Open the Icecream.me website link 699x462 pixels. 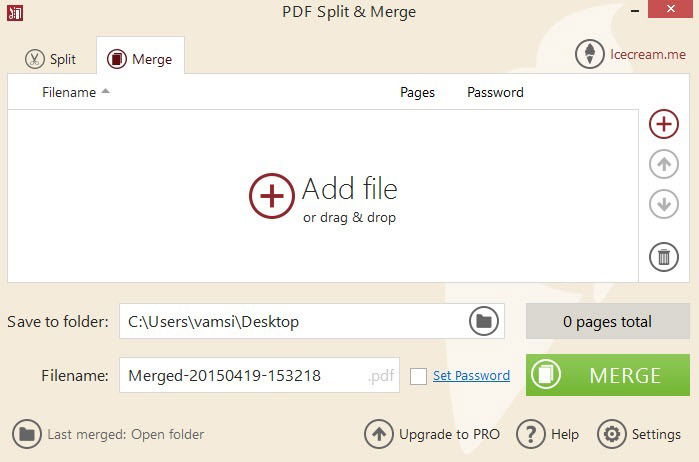click(648, 54)
